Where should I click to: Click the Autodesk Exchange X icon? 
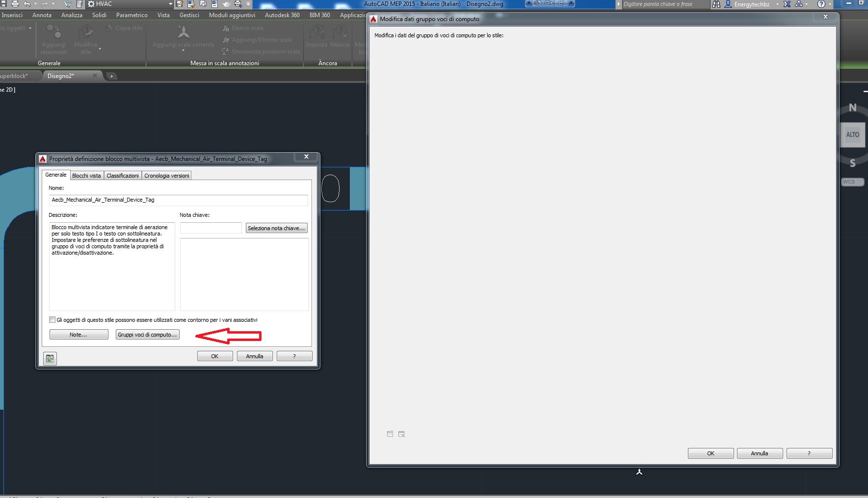coord(787,4)
